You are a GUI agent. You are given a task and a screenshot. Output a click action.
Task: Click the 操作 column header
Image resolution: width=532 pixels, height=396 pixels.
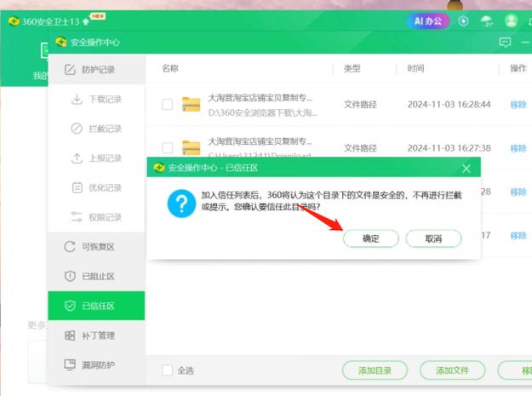pos(518,68)
